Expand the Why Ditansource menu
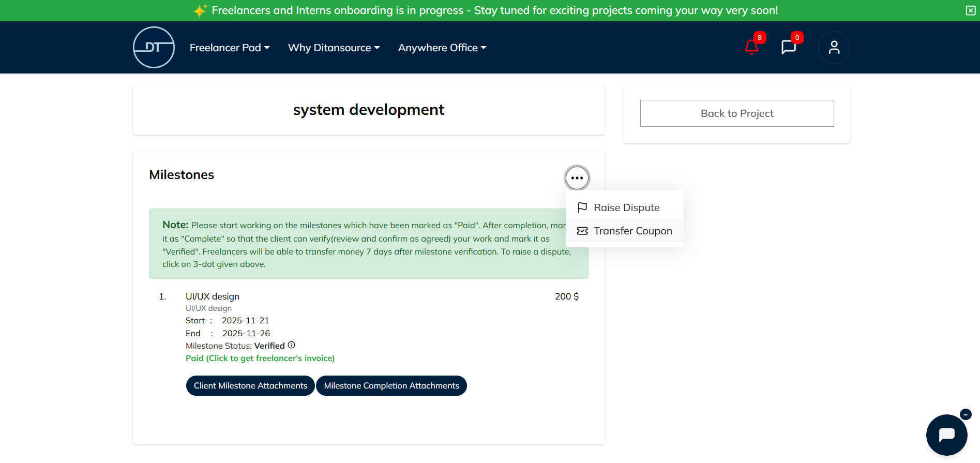The height and width of the screenshot is (463, 980). click(x=334, y=48)
